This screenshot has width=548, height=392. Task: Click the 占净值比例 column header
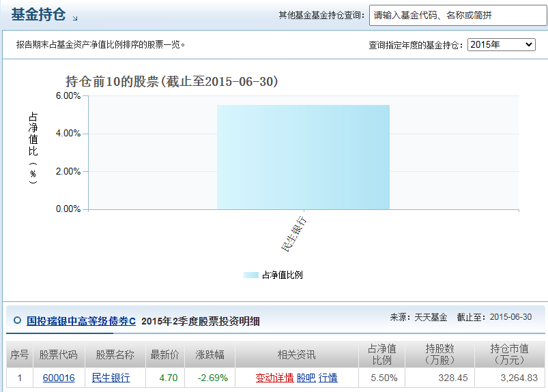point(381,355)
